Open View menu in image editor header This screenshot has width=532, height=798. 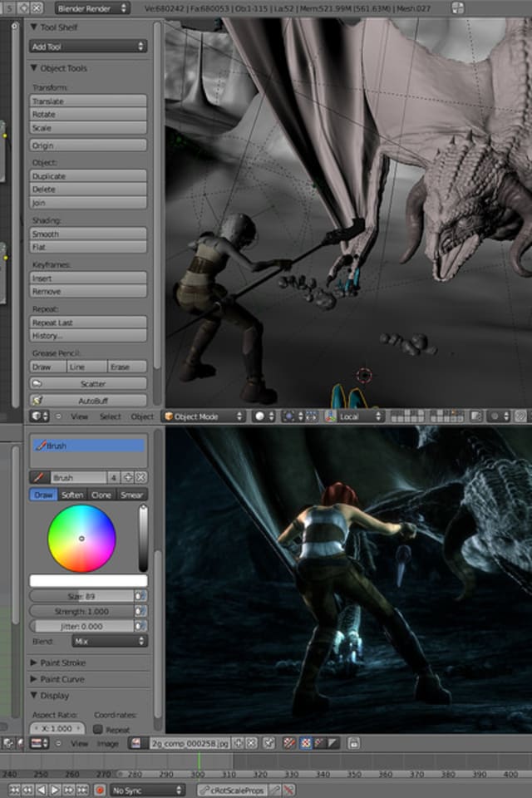pyautogui.click(x=80, y=743)
